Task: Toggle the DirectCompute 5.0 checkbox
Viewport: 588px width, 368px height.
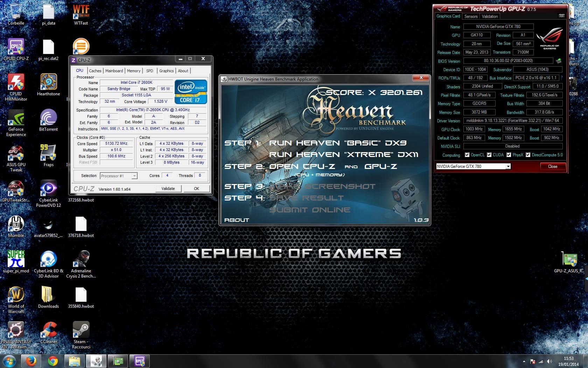Action: [528, 155]
